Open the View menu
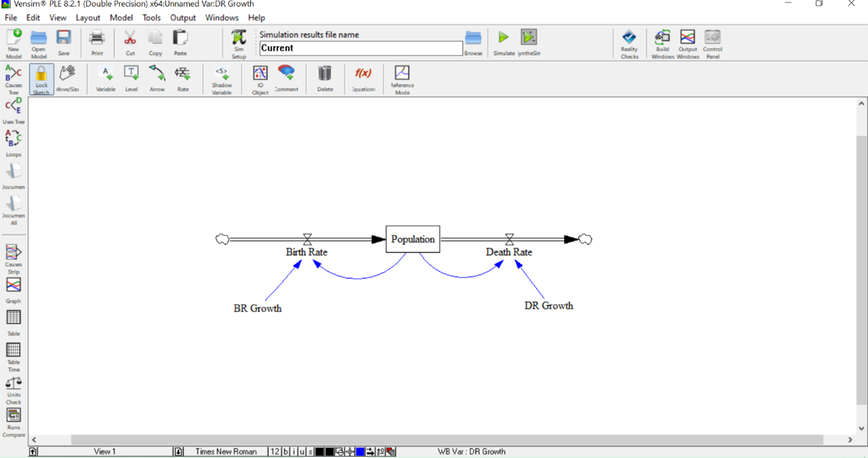 click(x=57, y=18)
